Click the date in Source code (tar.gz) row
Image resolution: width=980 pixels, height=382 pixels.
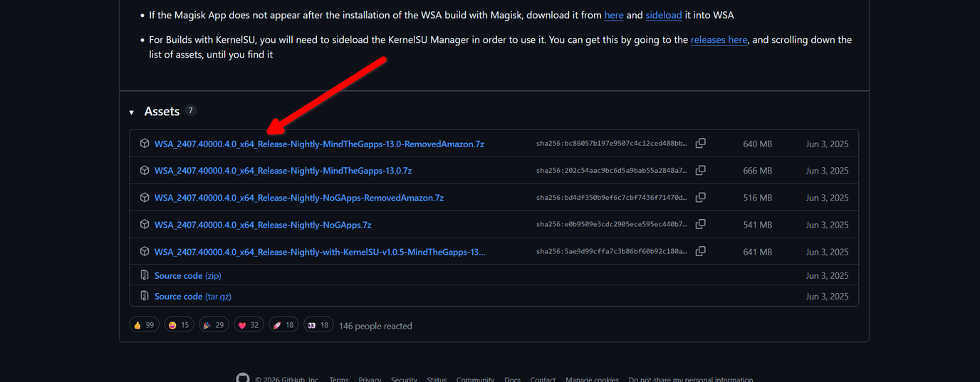[828, 296]
